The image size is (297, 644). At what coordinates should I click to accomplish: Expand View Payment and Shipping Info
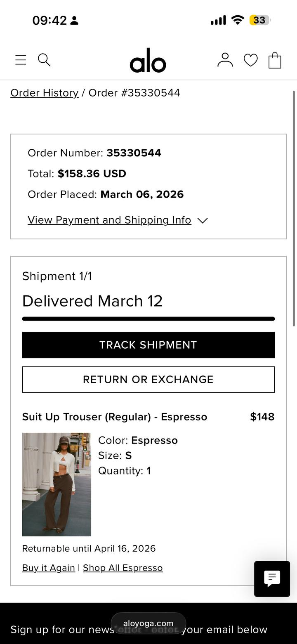(109, 220)
